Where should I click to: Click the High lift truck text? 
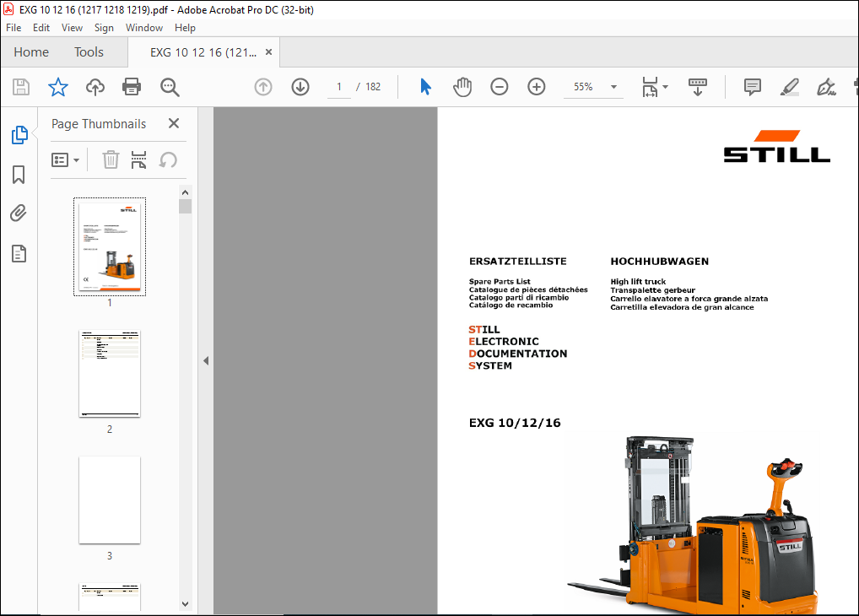(x=638, y=282)
